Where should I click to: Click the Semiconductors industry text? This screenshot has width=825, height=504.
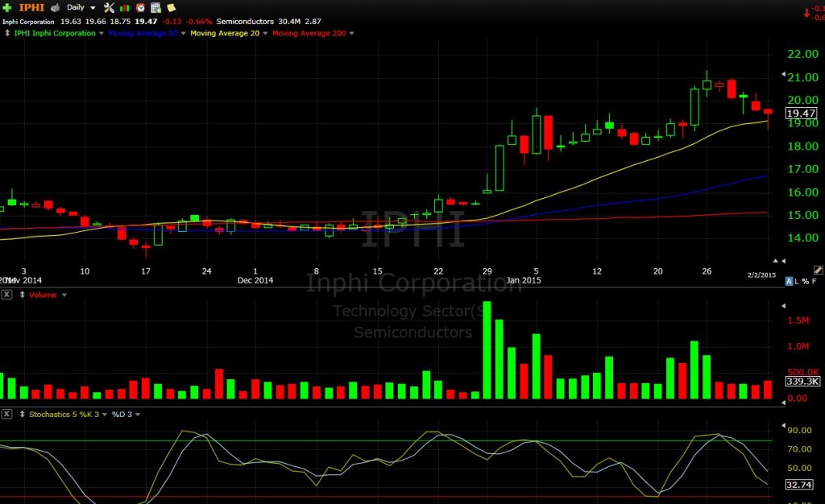point(245,22)
